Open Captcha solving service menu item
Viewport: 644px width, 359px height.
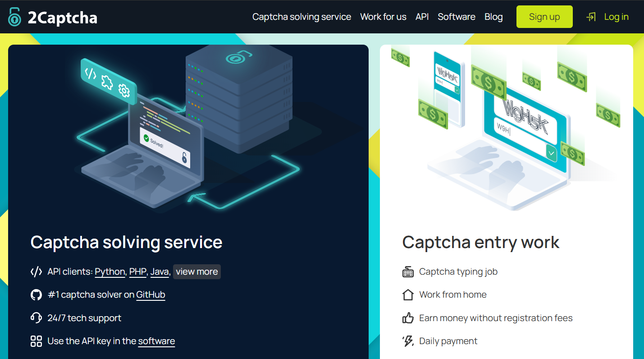(x=301, y=17)
